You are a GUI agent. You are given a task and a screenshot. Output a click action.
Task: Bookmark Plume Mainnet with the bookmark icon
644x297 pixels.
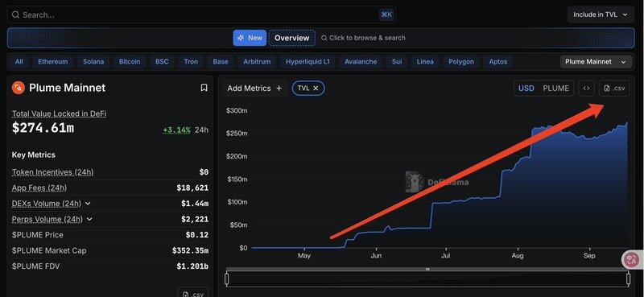204,88
